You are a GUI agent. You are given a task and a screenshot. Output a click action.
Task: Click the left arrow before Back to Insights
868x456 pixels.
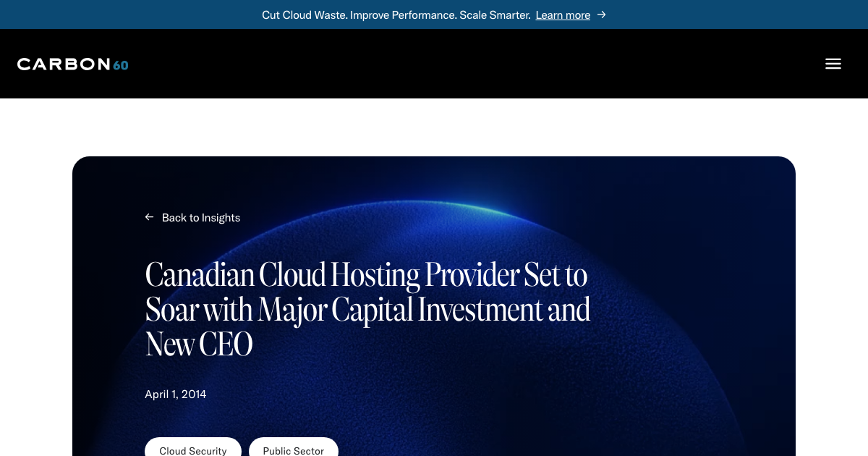(x=149, y=217)
